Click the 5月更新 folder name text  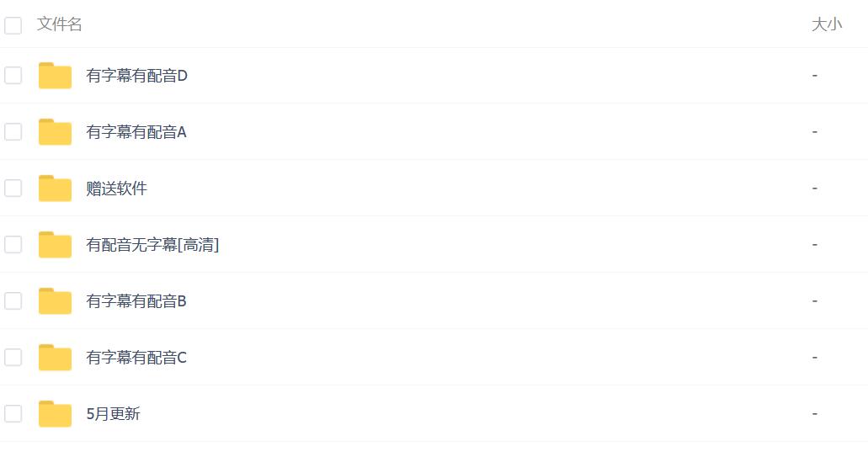(113, 414)
